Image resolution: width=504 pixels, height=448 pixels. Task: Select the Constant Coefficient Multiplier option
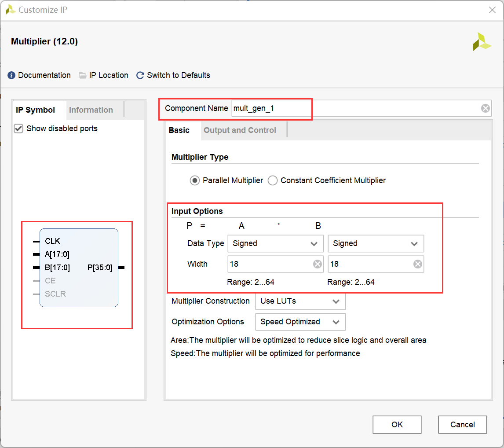pos(273,180)
